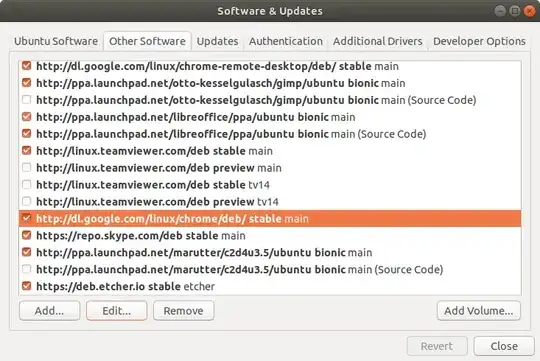540x361 pixels.
Task: Enable teamviewer deb preview main checkbox
Action: pyautogui.click(x=27, y=167)
